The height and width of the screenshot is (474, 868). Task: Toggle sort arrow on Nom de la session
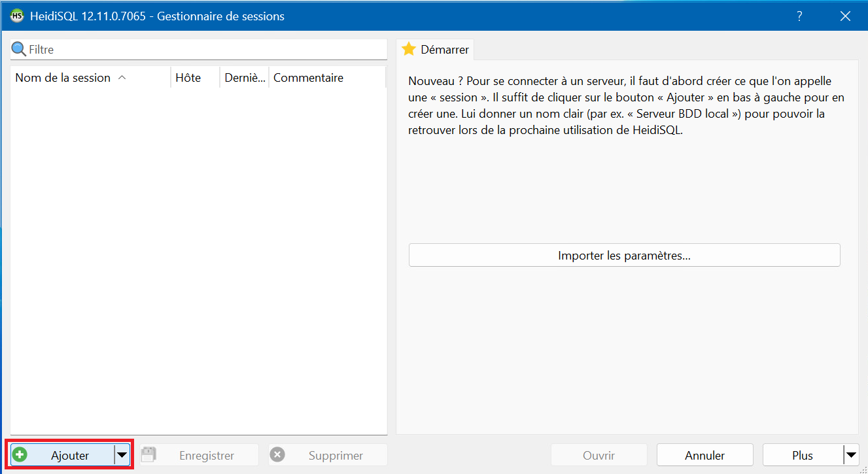(122, 78)
